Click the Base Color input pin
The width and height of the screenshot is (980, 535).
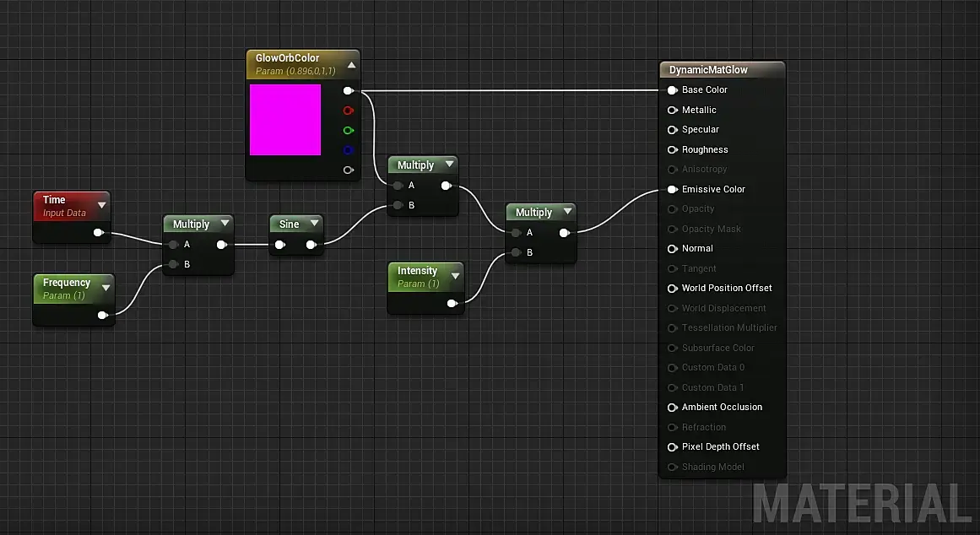pyautogui.click(x=673, y=90)
